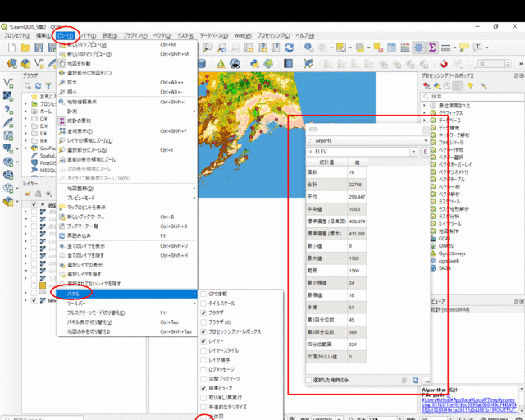Uncheck the プロセッシングツールボックス panel checkbox
This screenshot has width=525, height=420.
(203, 331)
